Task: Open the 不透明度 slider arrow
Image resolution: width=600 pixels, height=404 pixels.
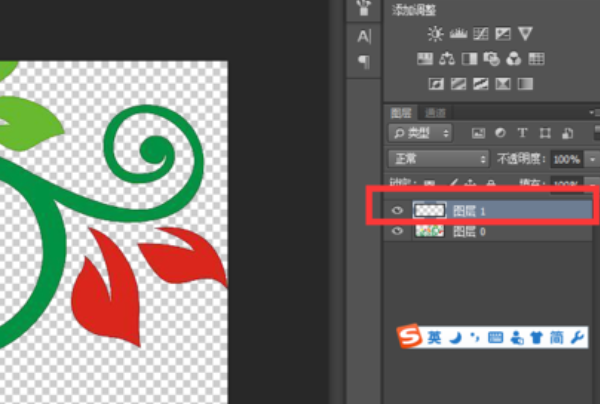Action: [x=592, y=159]
